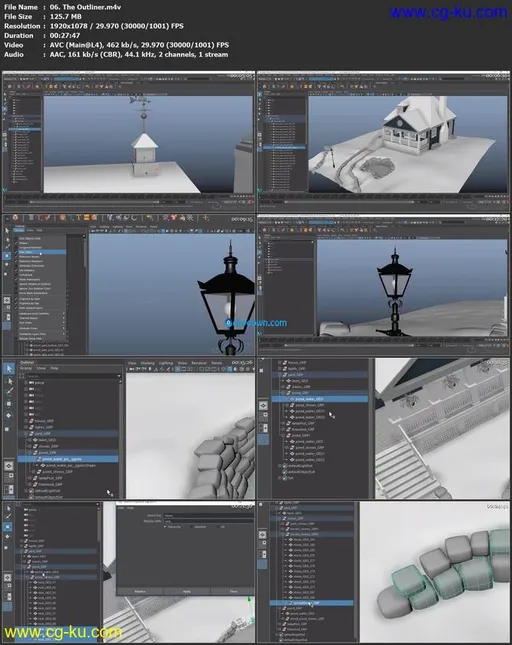Viewport: 512px width, 645px height.
Task: Click the Search for input field
Action: [209, 515]
